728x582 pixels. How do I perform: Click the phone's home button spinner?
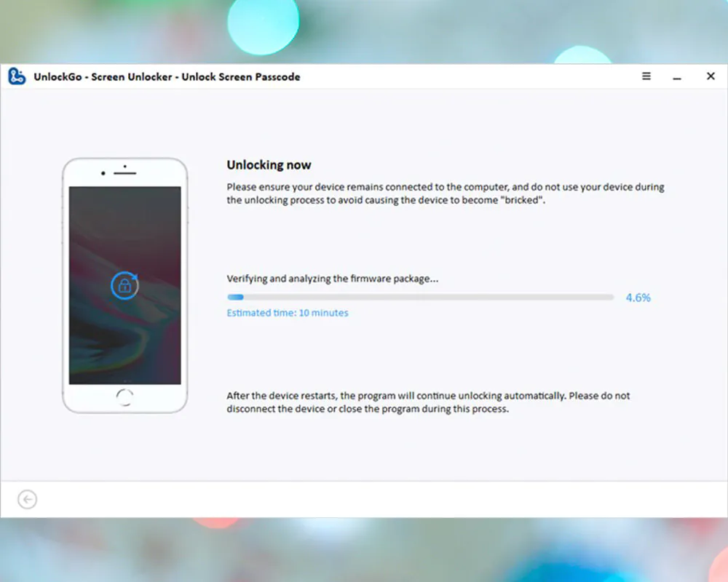[x=124, y=398]
